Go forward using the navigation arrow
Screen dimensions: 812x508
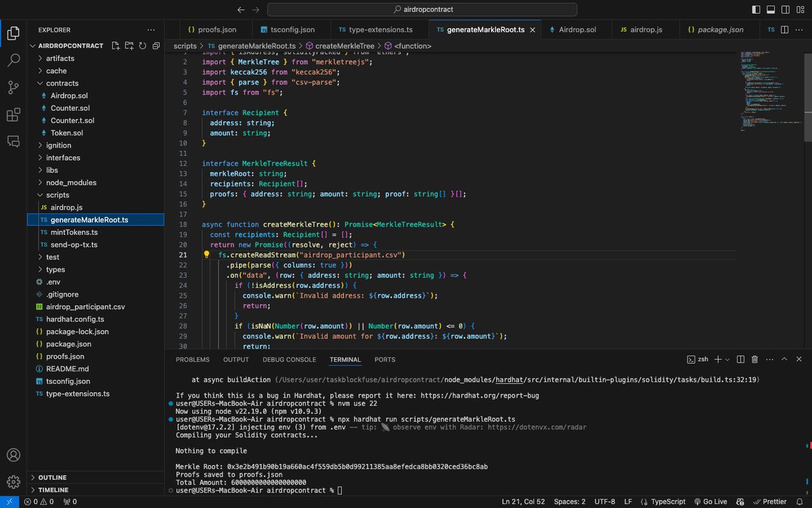(255, 9)
